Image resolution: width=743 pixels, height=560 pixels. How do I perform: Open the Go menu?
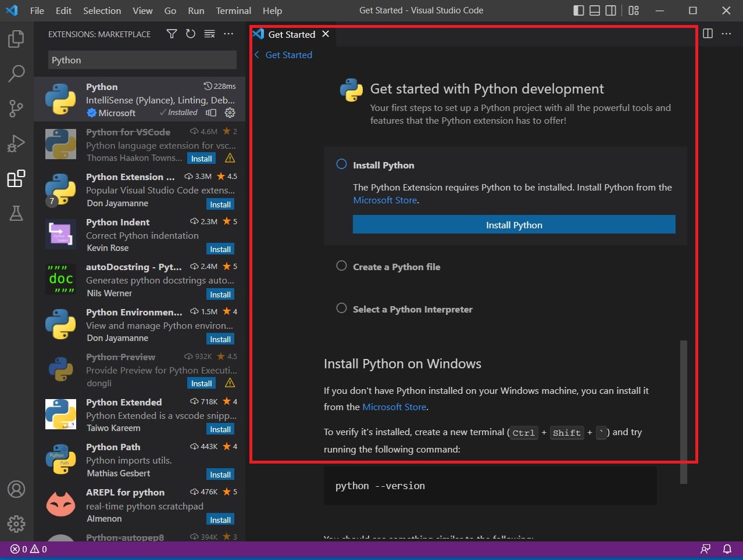coord(170,10)
